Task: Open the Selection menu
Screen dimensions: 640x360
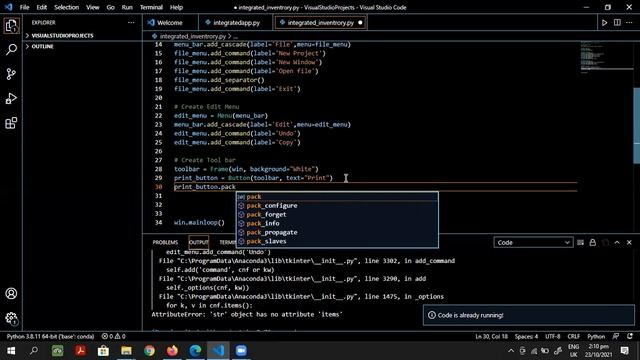Action: tap(67, 7)
